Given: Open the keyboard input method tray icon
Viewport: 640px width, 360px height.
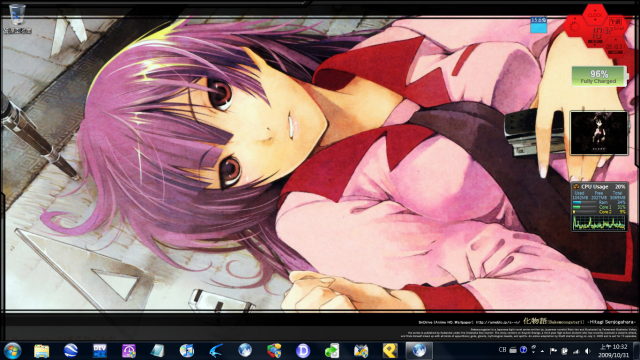Looking at the screenshot, I should point(513,350).
